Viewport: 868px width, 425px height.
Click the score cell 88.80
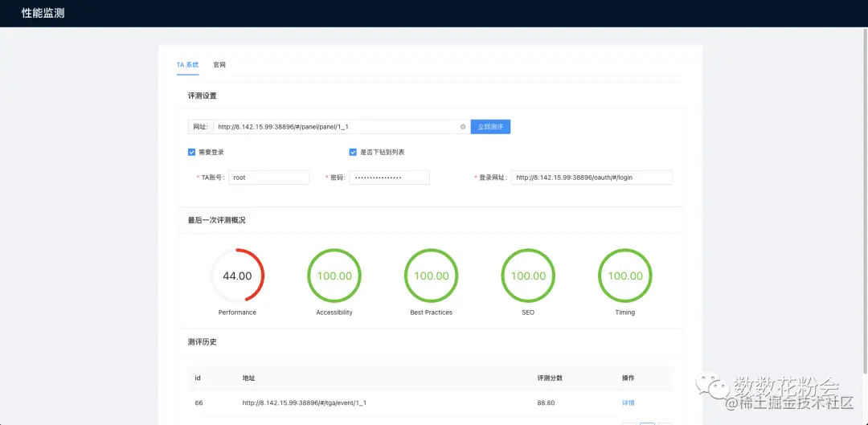pos(546,403)
